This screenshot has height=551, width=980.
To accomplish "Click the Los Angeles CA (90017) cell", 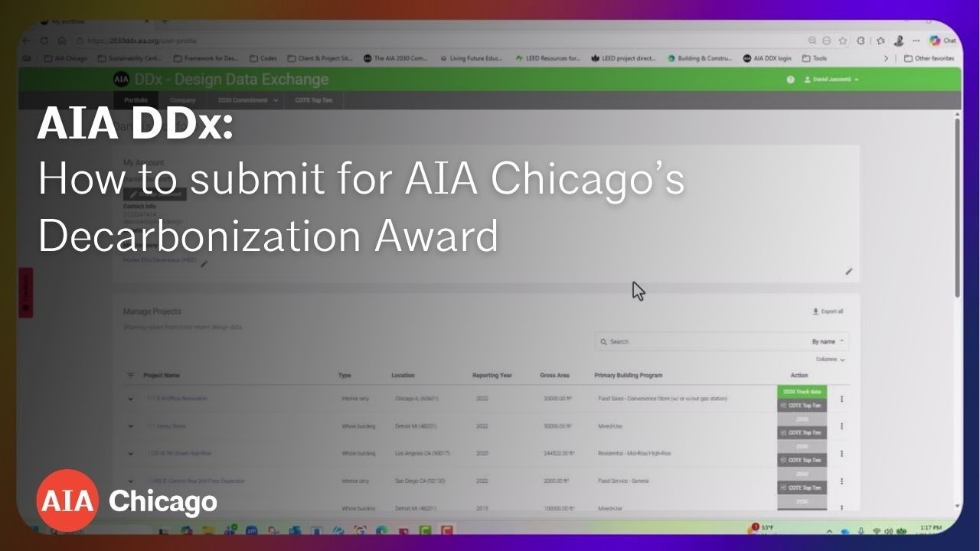I will pyautogui.click(x=423, y=454).
